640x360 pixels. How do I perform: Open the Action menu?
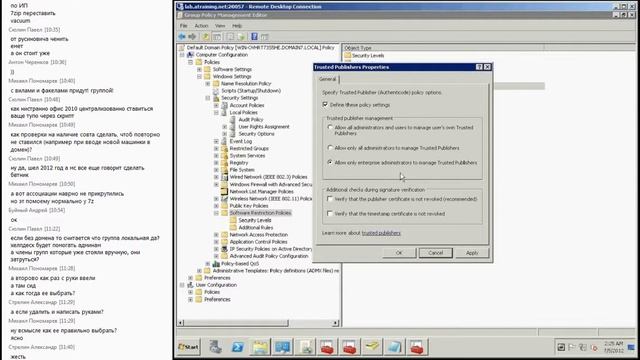tap(201, 26)
